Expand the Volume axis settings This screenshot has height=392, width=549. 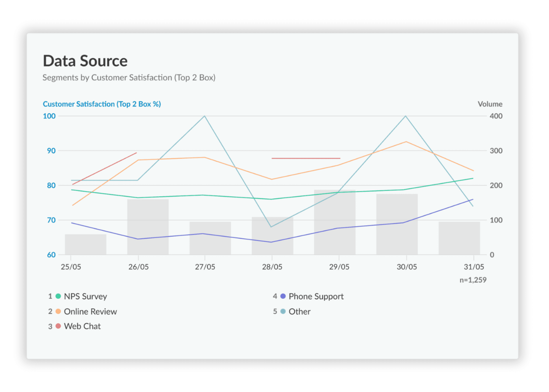point(490,104)
